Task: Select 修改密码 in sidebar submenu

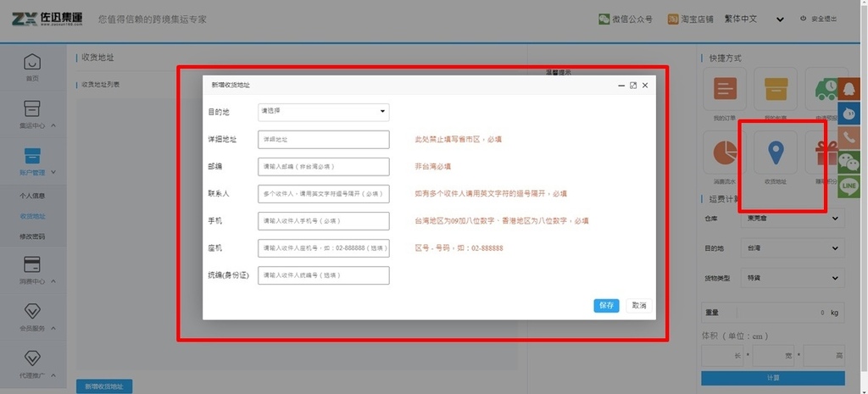Action: click(x=33, y=236)
